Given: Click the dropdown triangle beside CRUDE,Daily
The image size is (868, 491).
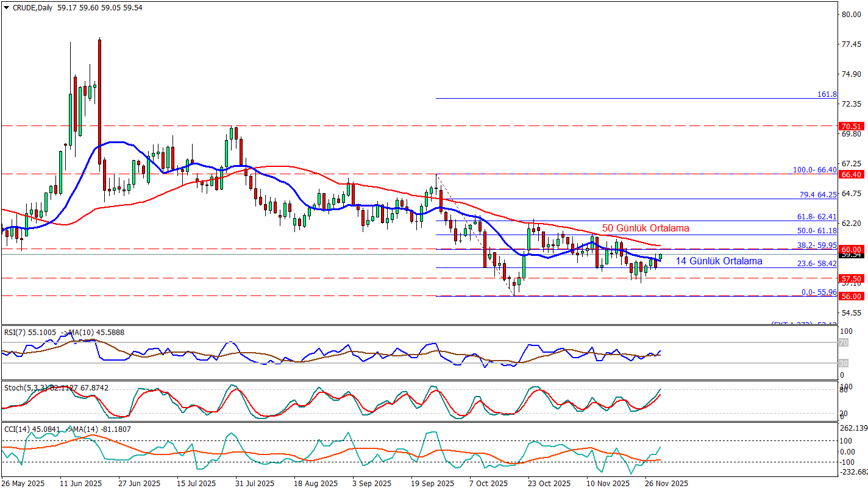Looking at the screenshot, I should [x=7, y=9].
